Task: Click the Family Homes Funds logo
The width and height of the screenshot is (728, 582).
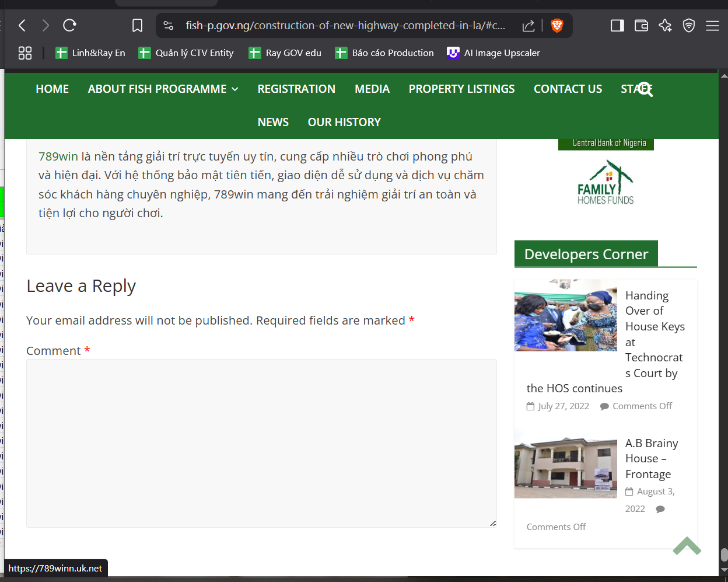Action: coord(605,182)
